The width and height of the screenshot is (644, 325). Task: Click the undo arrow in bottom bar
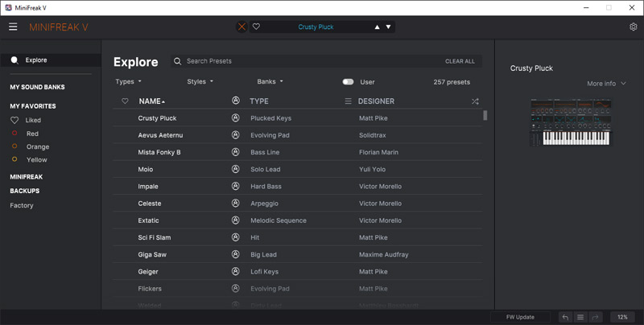pyautogui.click(x=565, y=317)
